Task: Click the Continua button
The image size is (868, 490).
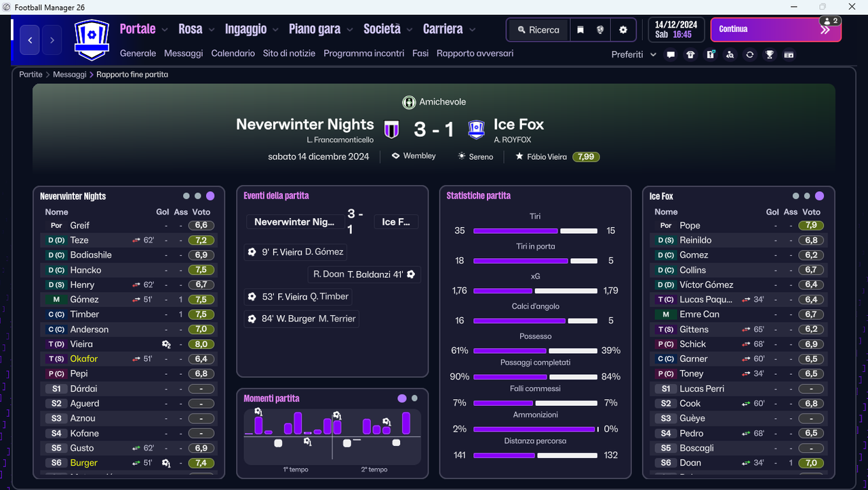Action: [x=776, y=30]
